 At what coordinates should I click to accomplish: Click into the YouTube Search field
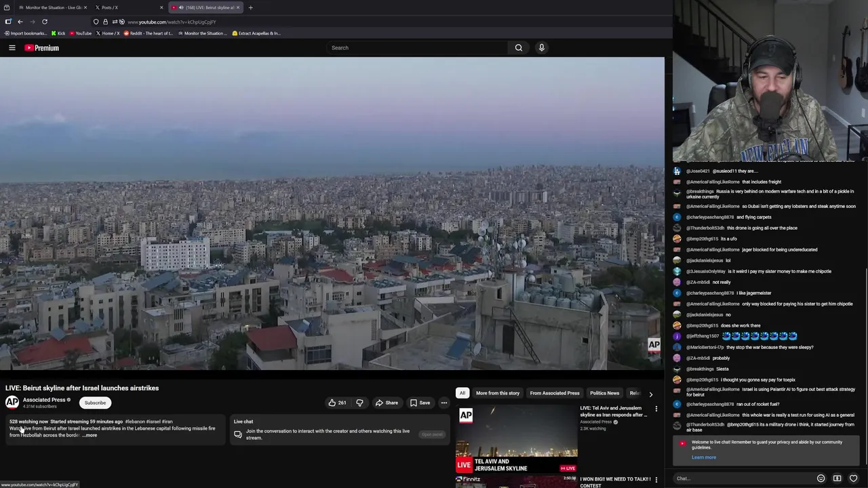(x=417, y=47)
